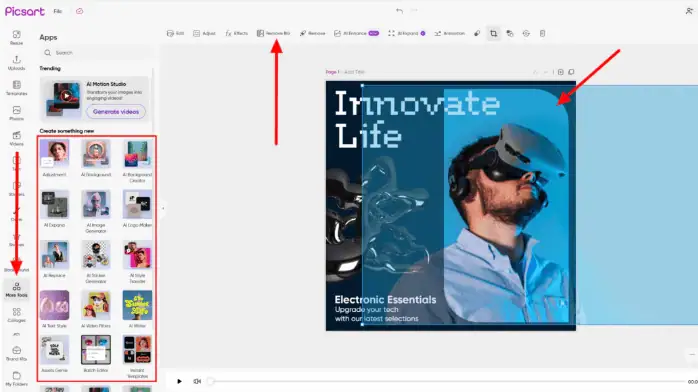Open the Adjust tool
The image size is (698, 392).
tap(204, 33)
